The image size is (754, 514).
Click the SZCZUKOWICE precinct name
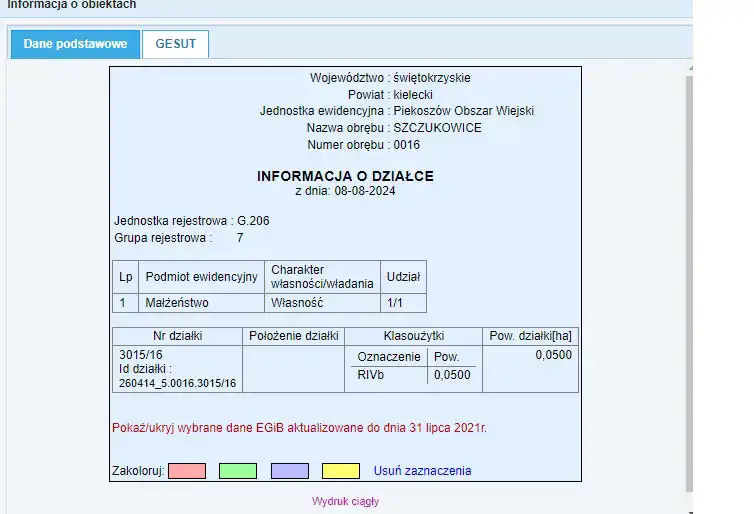coord(437,128)
